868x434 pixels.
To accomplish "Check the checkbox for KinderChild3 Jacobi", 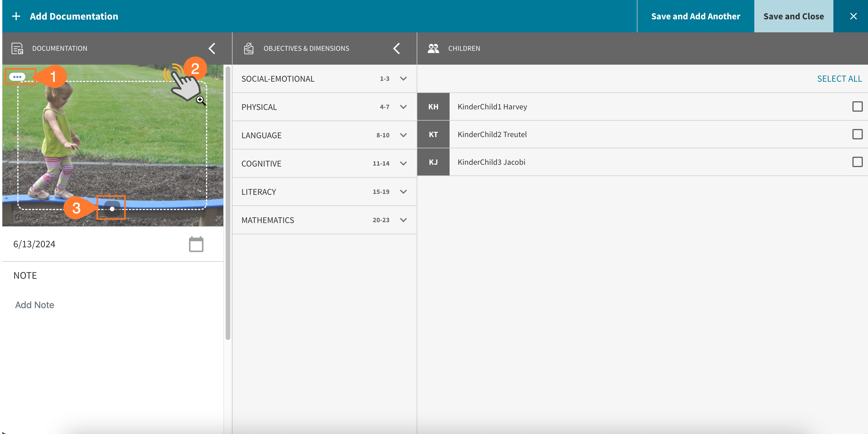I will pos(857,162).
